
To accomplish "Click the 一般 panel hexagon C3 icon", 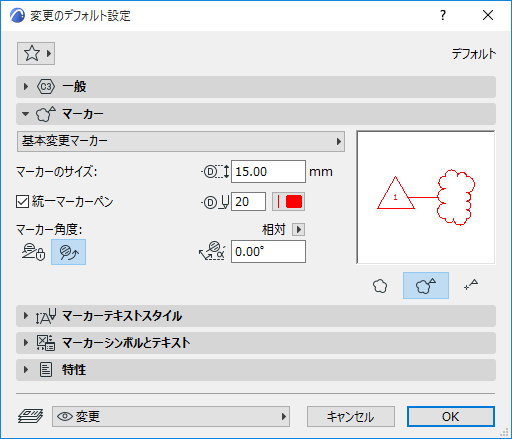I will pyautogui.click(x=46, y=87).
